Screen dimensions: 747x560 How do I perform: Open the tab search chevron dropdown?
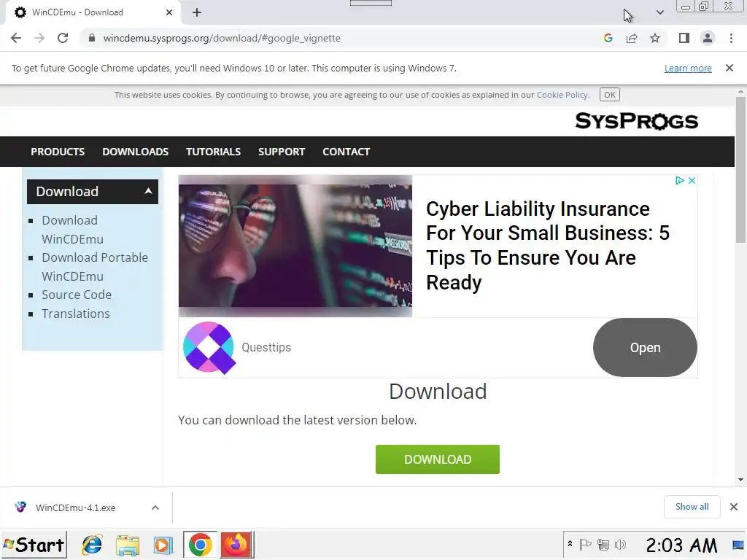[x=659, y=12]
